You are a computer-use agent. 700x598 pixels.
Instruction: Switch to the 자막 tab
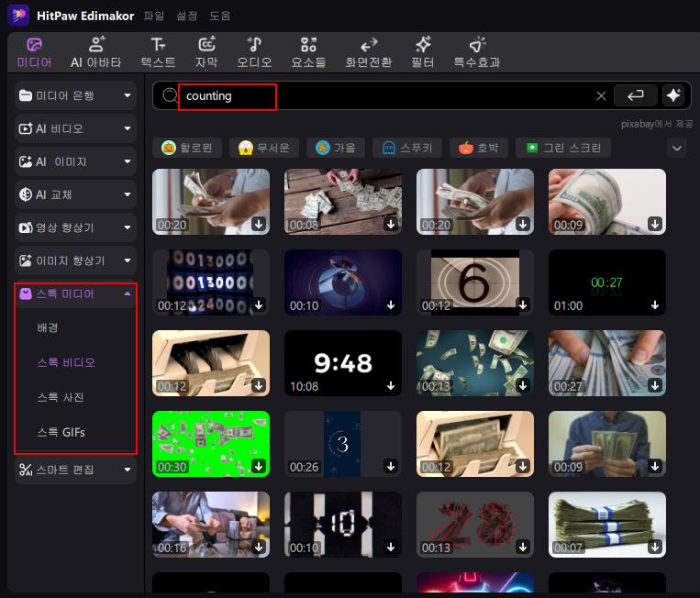pyautogui.click(x=206, y=52)
